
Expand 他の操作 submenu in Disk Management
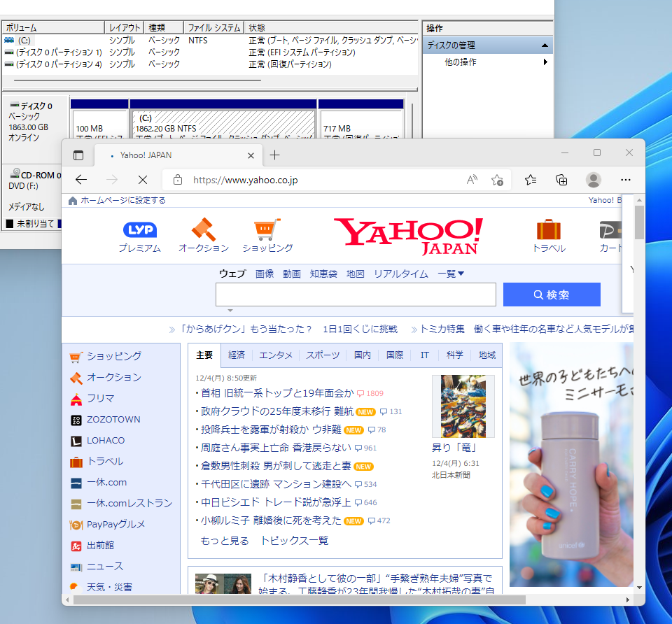(545, 62)
